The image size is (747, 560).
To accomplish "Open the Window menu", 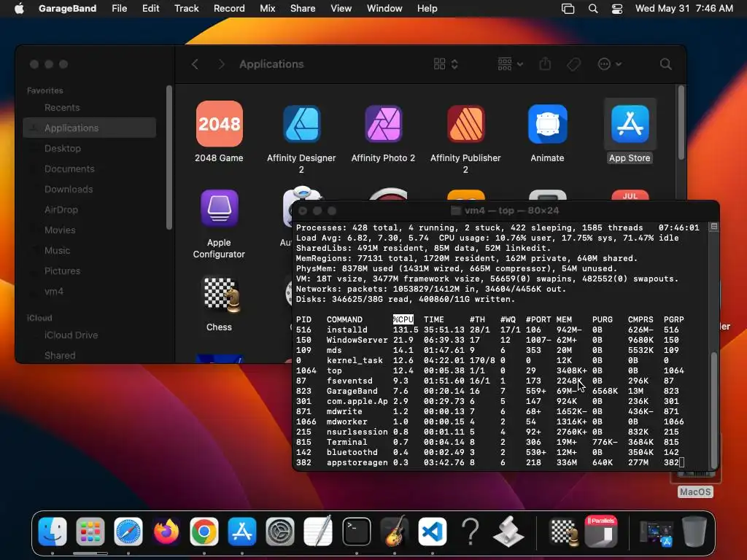I will tap(384, 8).
